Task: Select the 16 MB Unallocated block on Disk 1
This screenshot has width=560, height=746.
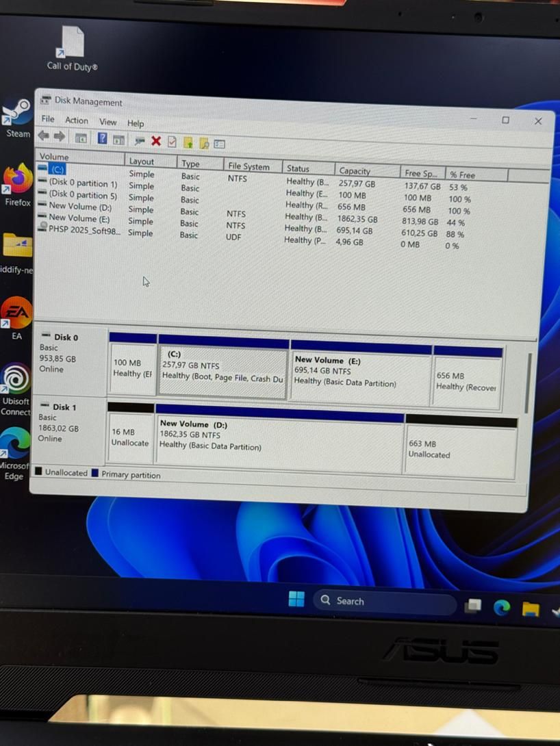Action: (x=130, y=433)
